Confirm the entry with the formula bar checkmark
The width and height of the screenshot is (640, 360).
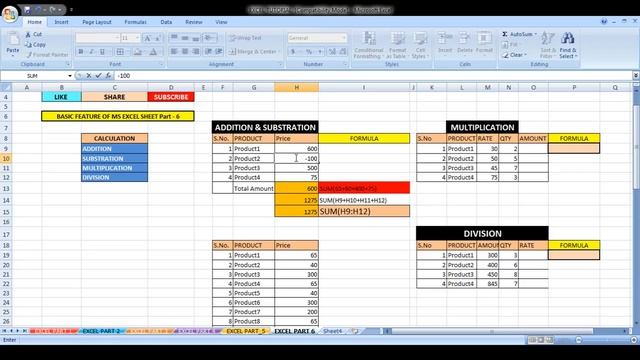pyautogui.click(x=98, y=76)
